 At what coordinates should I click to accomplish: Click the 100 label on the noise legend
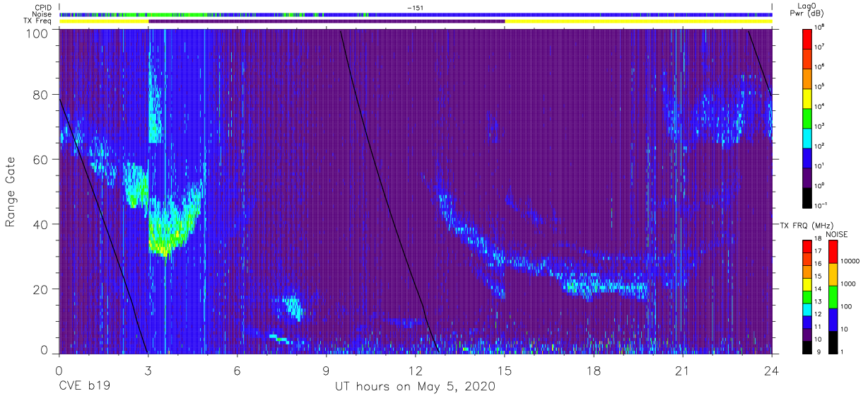[845, 306]
